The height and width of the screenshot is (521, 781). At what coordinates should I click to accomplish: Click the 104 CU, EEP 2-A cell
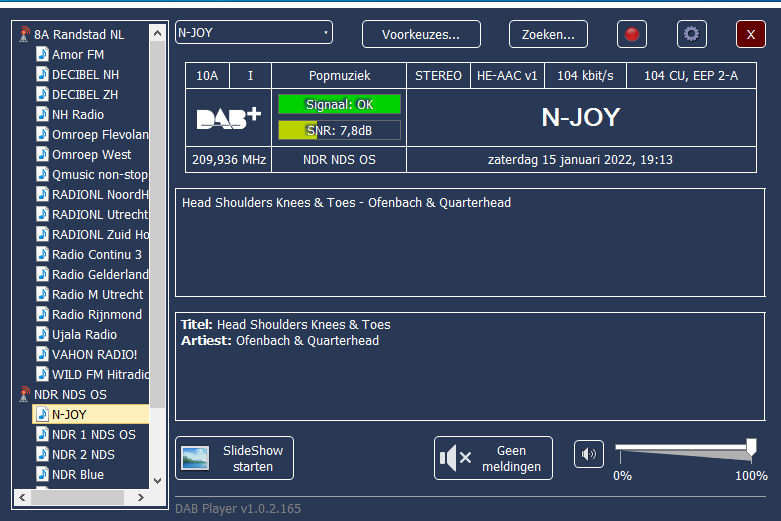tap(691, 76)
